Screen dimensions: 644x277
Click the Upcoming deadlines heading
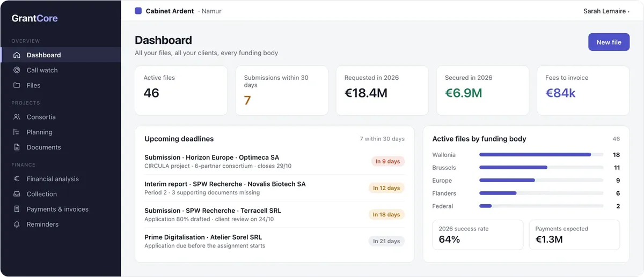179,139
